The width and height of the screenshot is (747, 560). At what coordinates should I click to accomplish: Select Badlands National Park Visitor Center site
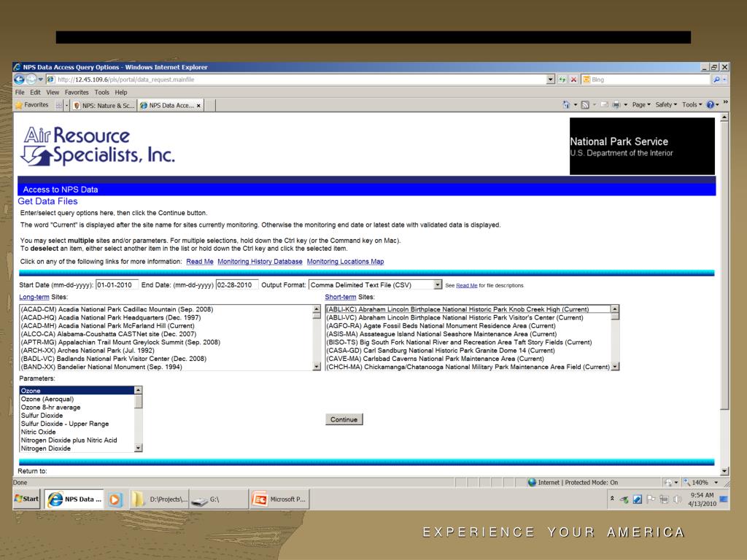tap(166, 359)
